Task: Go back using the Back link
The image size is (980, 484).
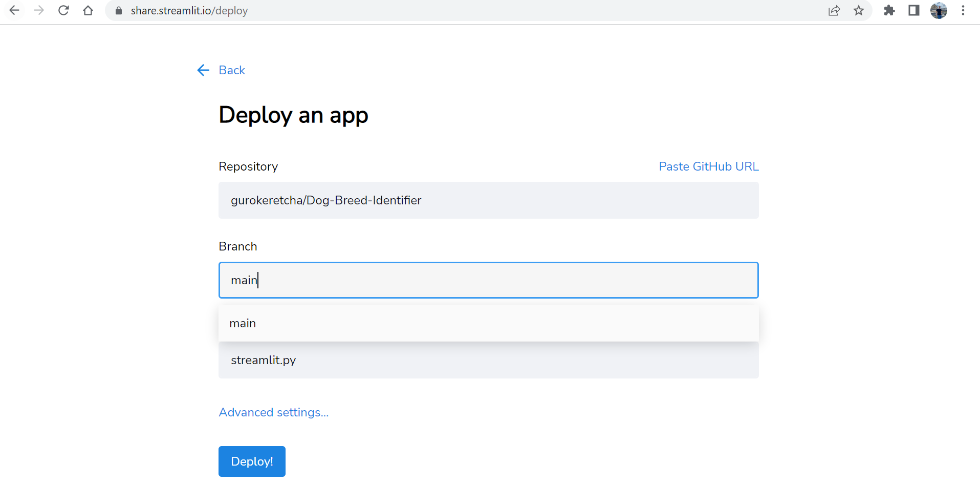Action: [x=232, y=70]
